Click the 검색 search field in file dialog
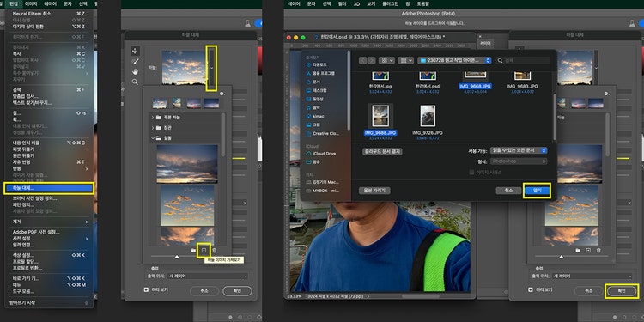 point(523,60)
